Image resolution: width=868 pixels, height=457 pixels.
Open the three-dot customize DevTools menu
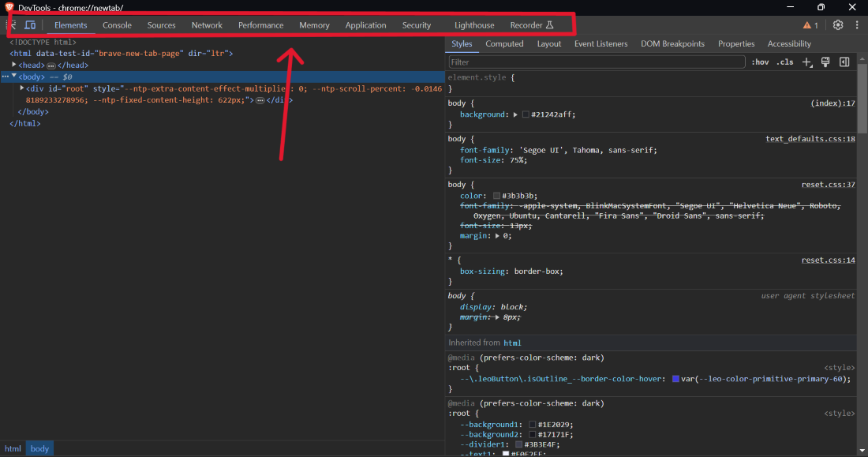pos(857,25)
